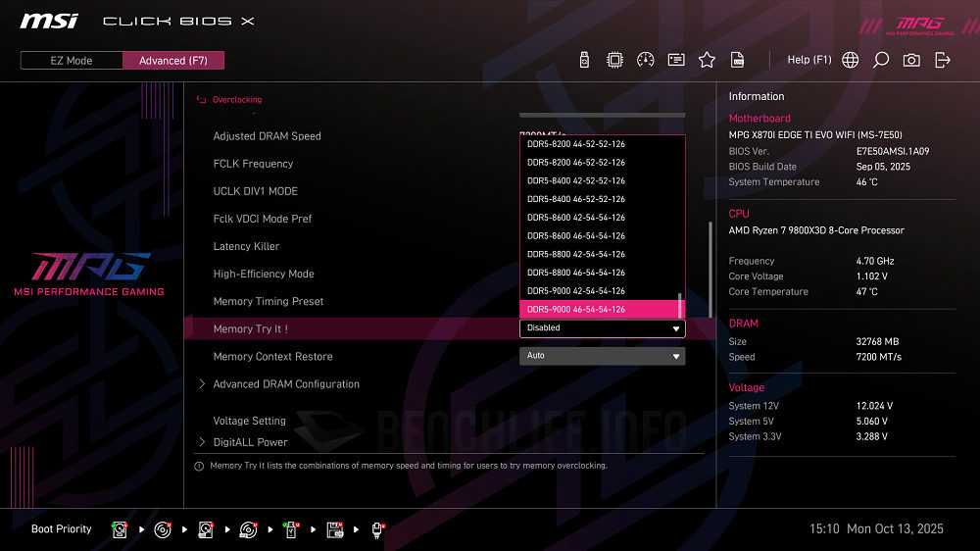Expand the DigitALL Power submenu
Viewport: 980px width, 551px height.
click(250, 442)
